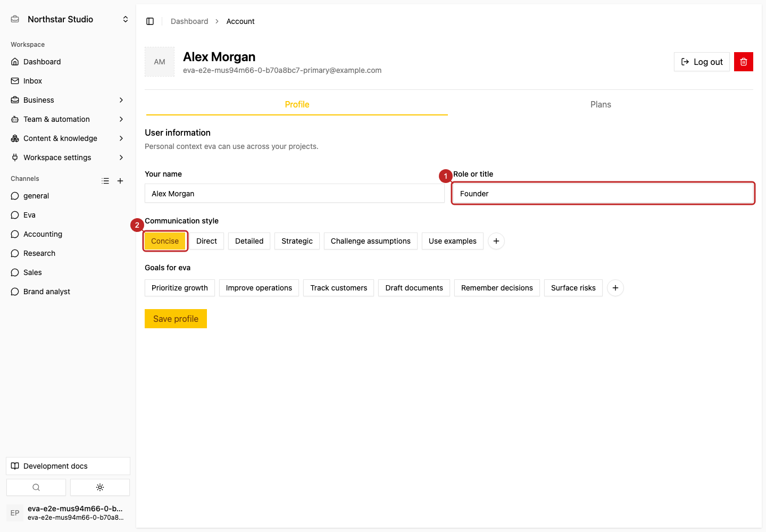Click the Account breadcrumb item
This screenshot has width=766, height=532.
point(240,21)
